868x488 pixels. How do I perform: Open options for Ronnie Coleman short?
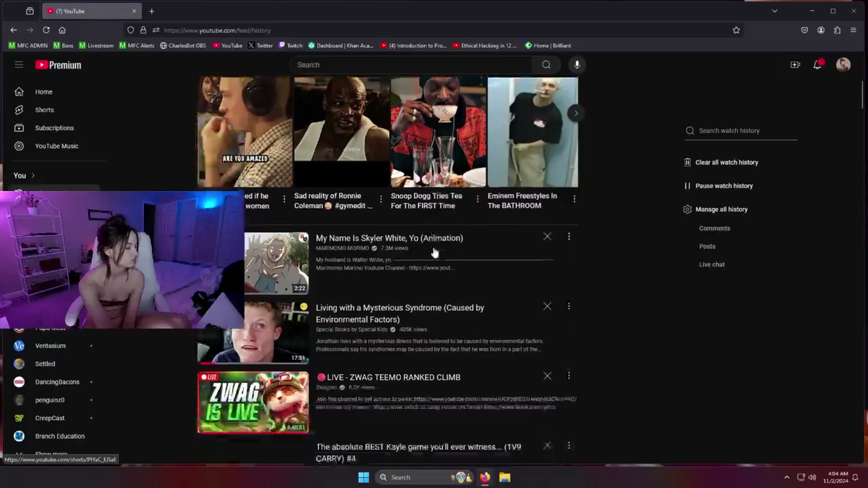[x=381, y=199]
